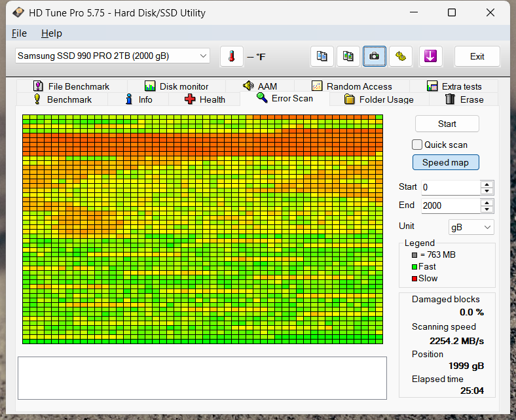The height and width of the screenshot is (420, 516).
Task: Select the Error Scan tab
Action: pos(285,98)
